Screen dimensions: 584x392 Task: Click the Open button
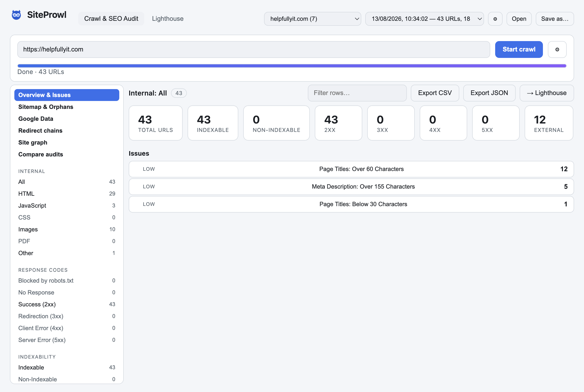(x=519, y=19)
